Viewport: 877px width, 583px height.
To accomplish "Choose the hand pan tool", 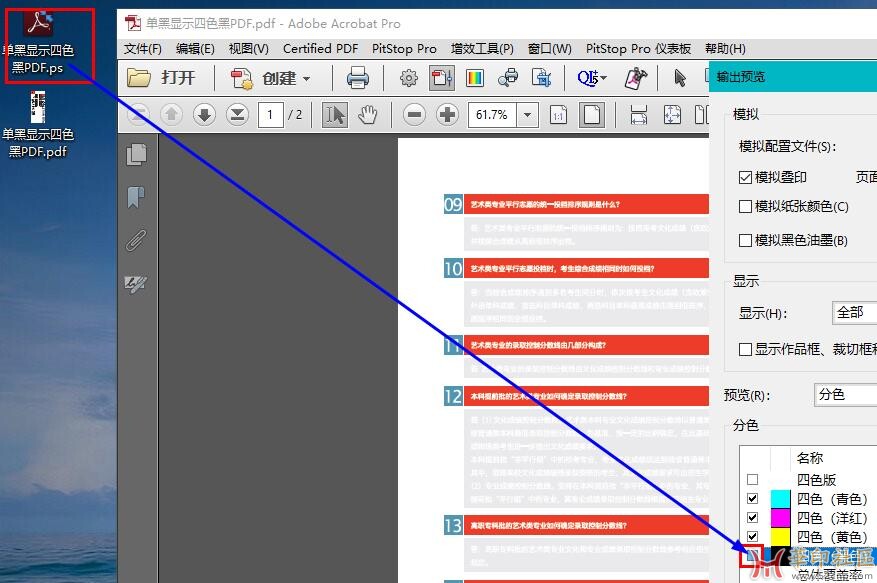I will pyautogui.click(x=367, y=115).
